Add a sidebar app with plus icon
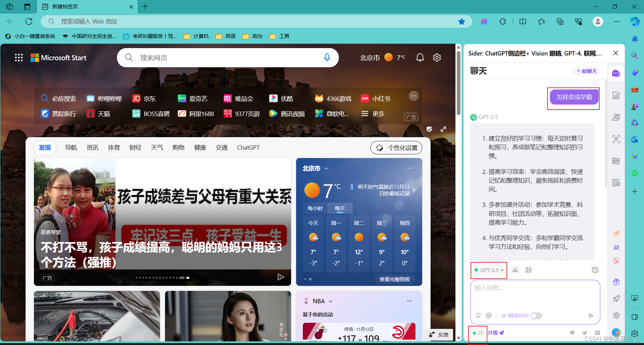The image size is (644, 345). click(635, 192)
